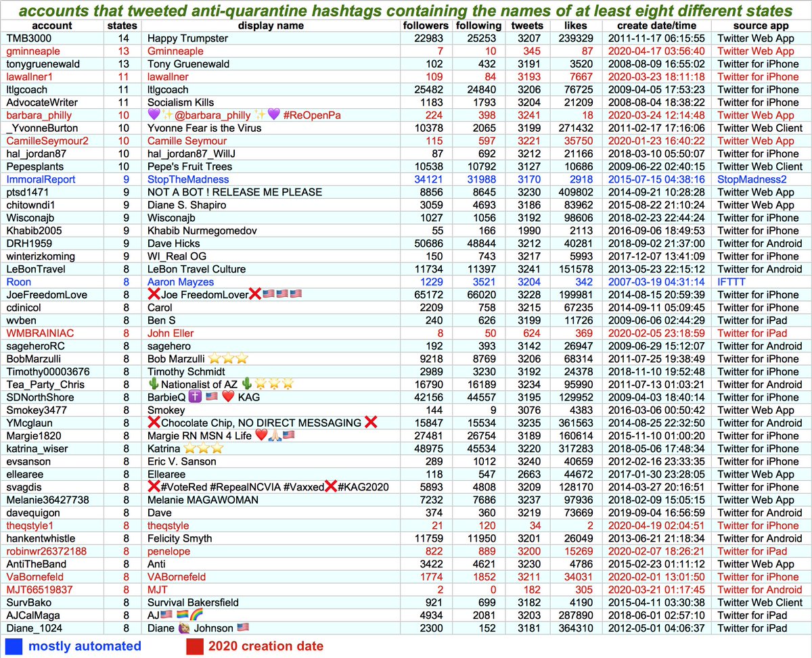
Task: Click the account CamilleSeymour2
Action: coord(47,141)
